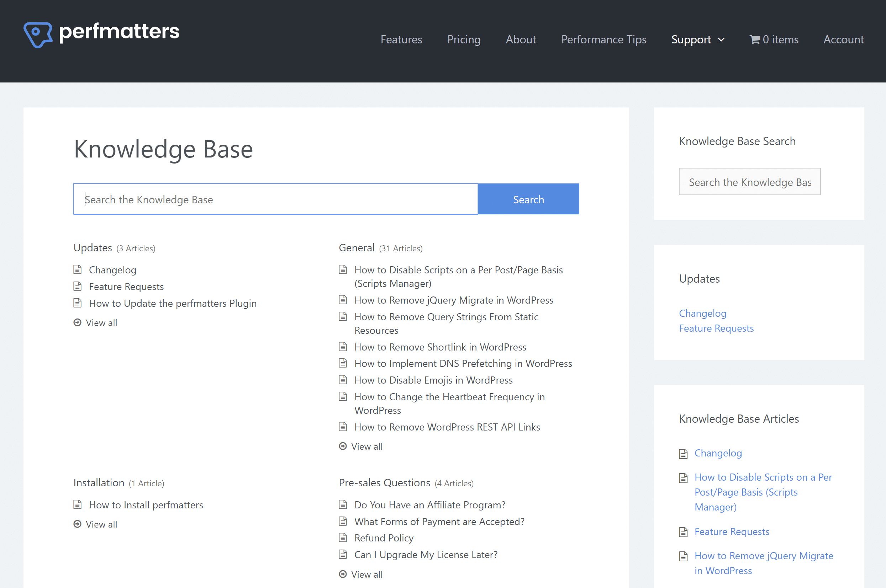Click the document icon next to How to Remove Shortlink
Screen dimensions: 886x588
coord(342,347)
